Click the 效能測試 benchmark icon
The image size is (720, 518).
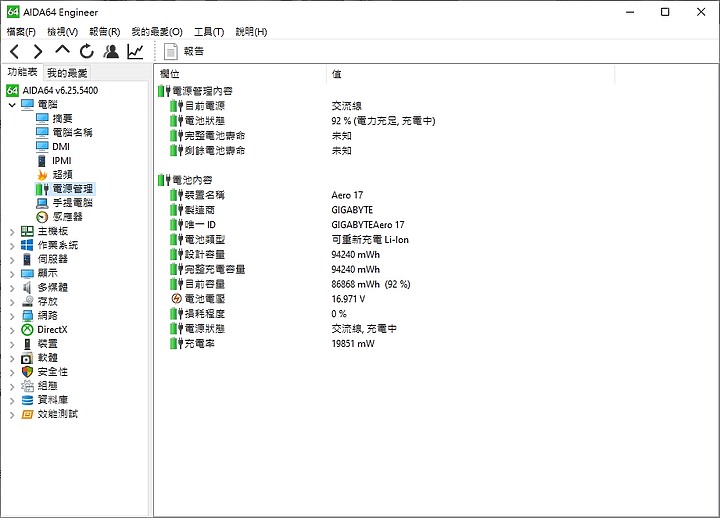tap(28, 414)
